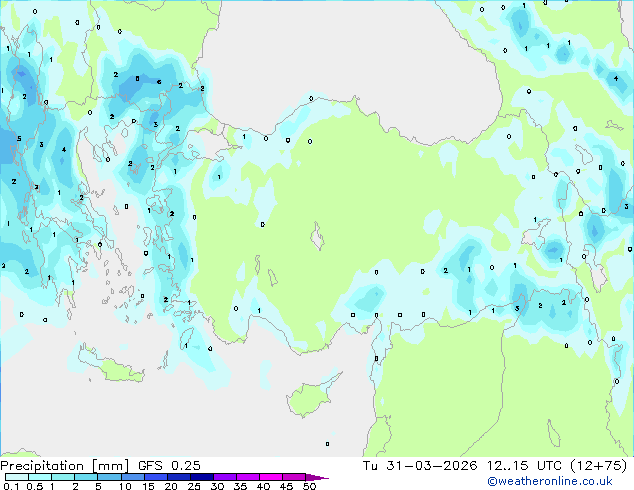This screenshot has width=634, height=490.
Task: Click the 0.1–0.5 mm legend color swatch
Action: (x=17, y=477)
